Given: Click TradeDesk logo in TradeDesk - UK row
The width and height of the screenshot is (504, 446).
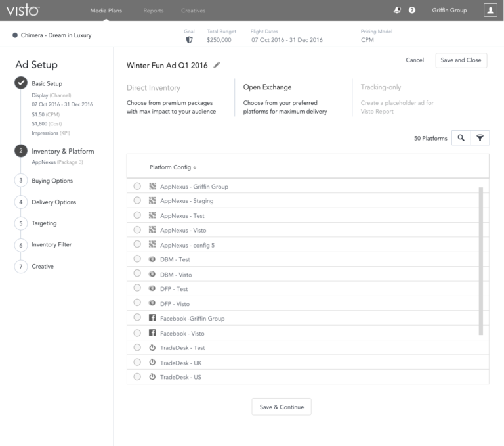Looking at the screenshot, I should tap(152, 362).
